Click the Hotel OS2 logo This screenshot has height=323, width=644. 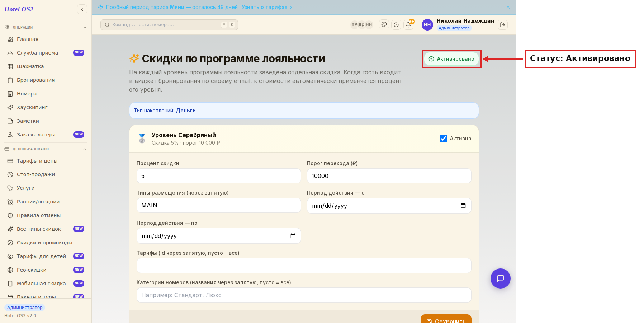[19, 9]
